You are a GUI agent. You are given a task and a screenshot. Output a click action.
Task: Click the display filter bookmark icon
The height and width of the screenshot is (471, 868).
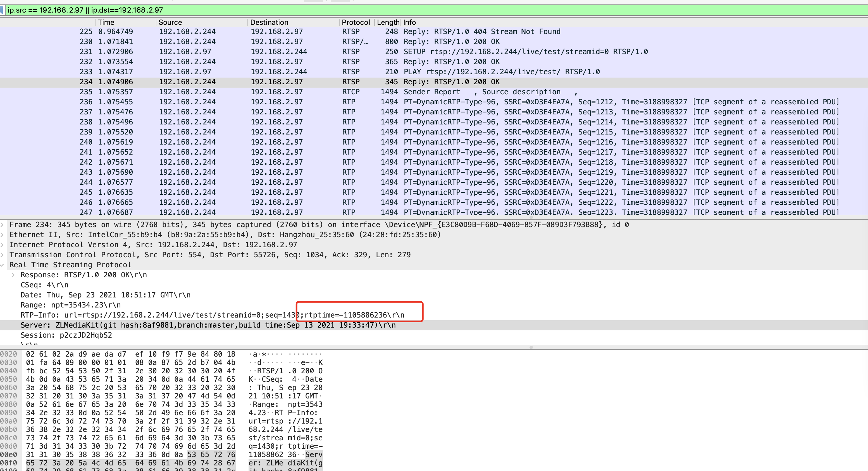(x=2, y=10)
